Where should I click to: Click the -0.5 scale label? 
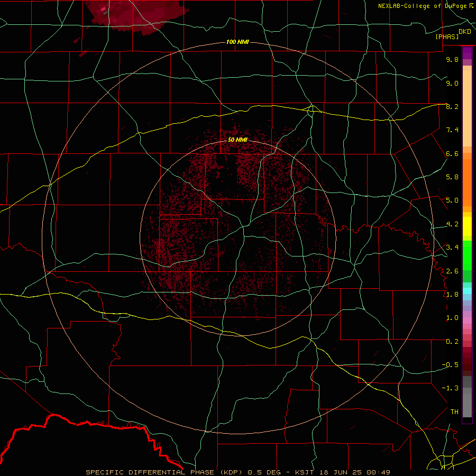[450, 365]
